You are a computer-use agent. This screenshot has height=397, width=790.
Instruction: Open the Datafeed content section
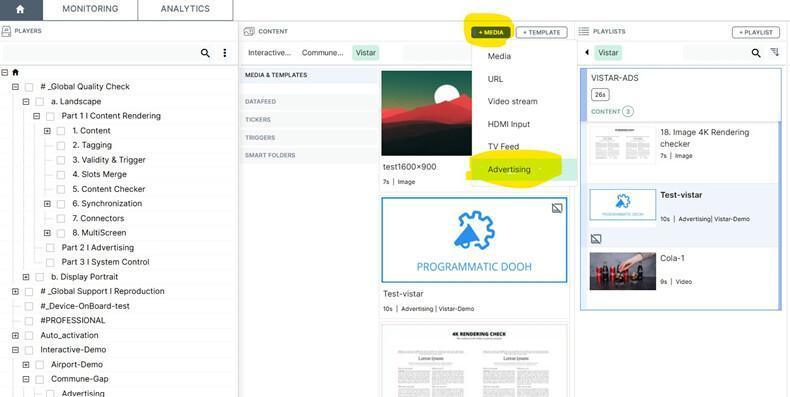tap(308, 101)
